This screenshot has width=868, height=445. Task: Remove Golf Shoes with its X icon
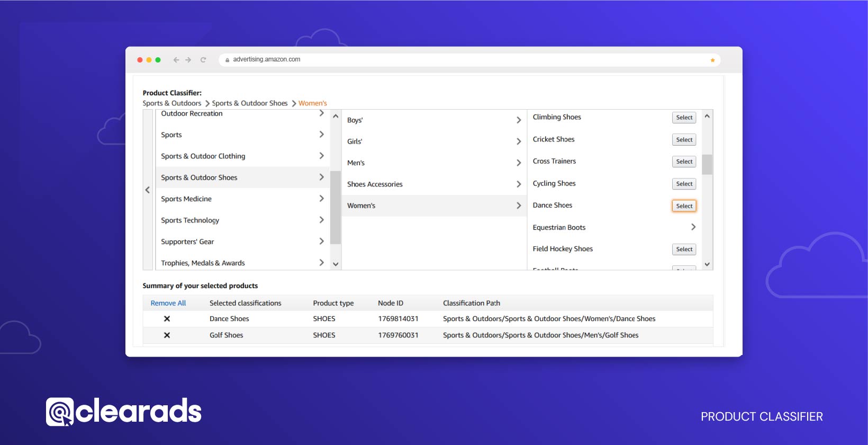[x=167, y=335]
